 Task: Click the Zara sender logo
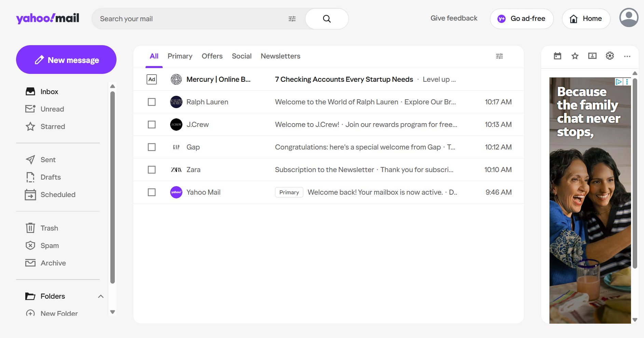[x=176, y=170]
